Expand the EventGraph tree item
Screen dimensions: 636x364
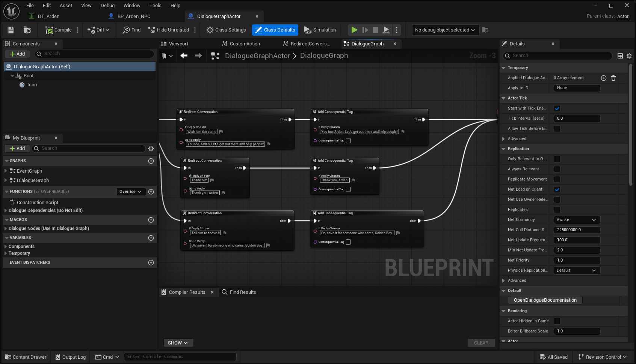(6, 171)
